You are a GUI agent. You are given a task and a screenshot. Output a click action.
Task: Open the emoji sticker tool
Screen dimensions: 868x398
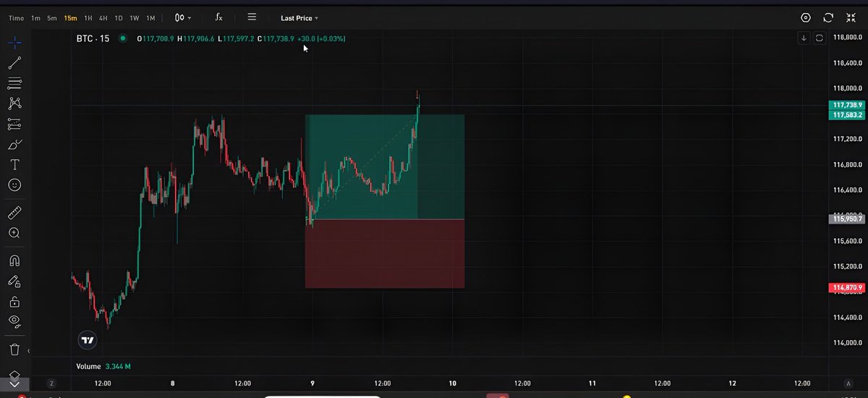(x=14, y=185)
